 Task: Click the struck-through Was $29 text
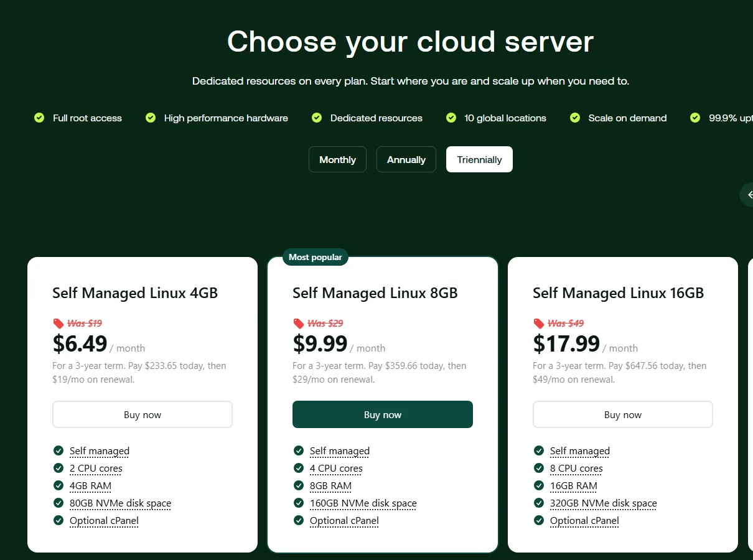325,324
